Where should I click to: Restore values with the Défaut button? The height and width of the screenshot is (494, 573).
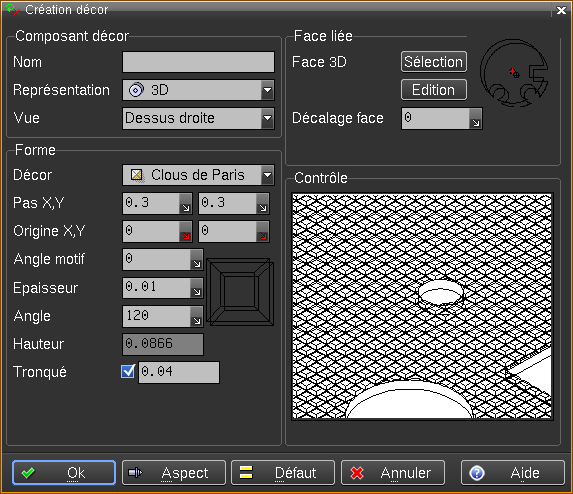click(x=283, y=473)
